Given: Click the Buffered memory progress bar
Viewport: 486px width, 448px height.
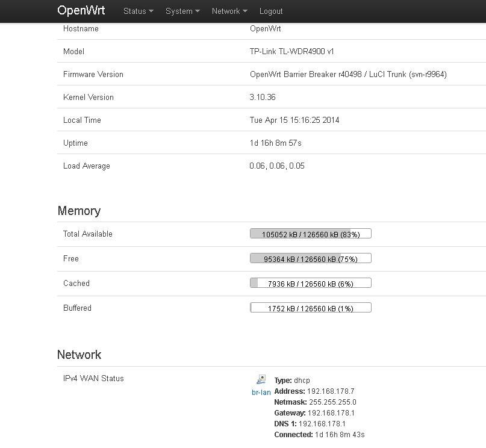Looking at the screenshot, I should click(x=311, y=308).
